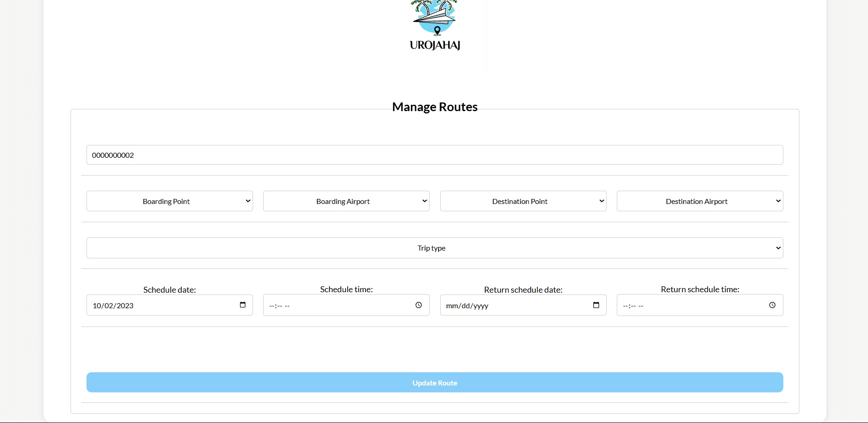This screenshot has width=868, height=423.
Task: Expand the Boarding Point dropdown
Action: (169, 201)
